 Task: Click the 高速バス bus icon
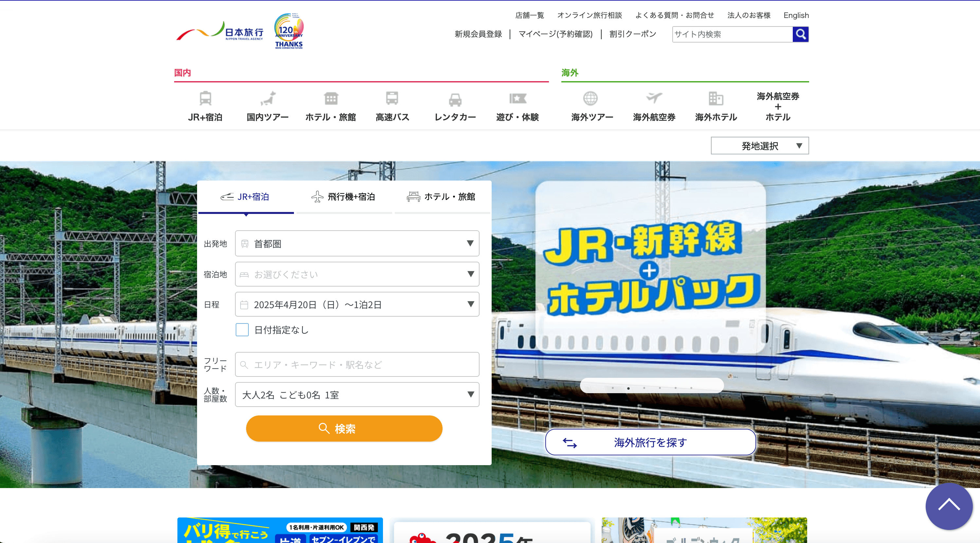click(x=392, y=98)
